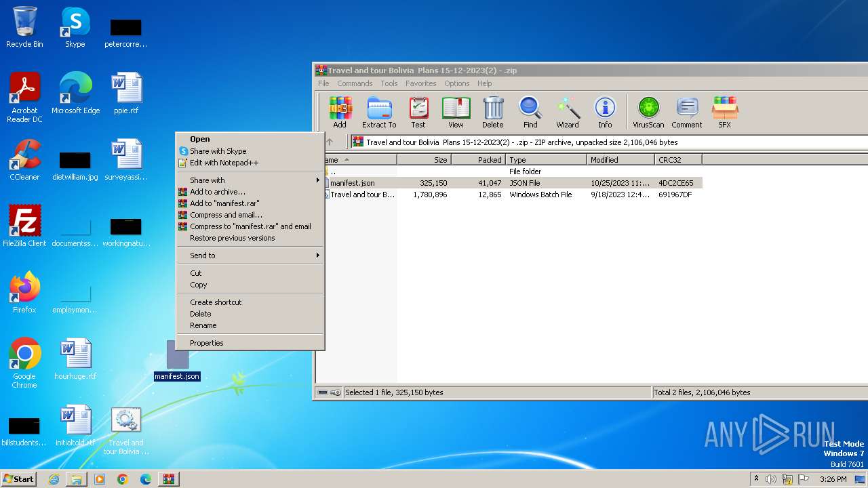Select the parent folder ".." row
This screenshot has width=868, height=488.
pyautogui.click(x=513, y=171)
